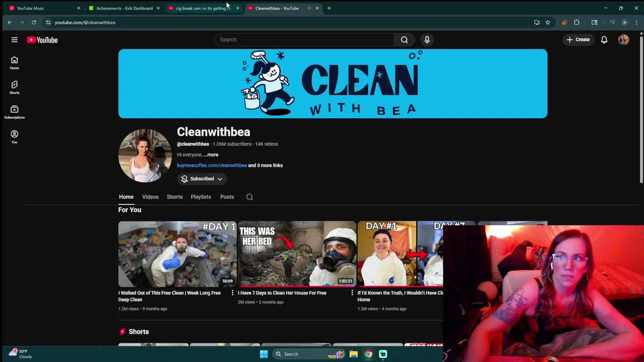
Task: Close the YouTube Music browser tab
Action: pos(78,8)
